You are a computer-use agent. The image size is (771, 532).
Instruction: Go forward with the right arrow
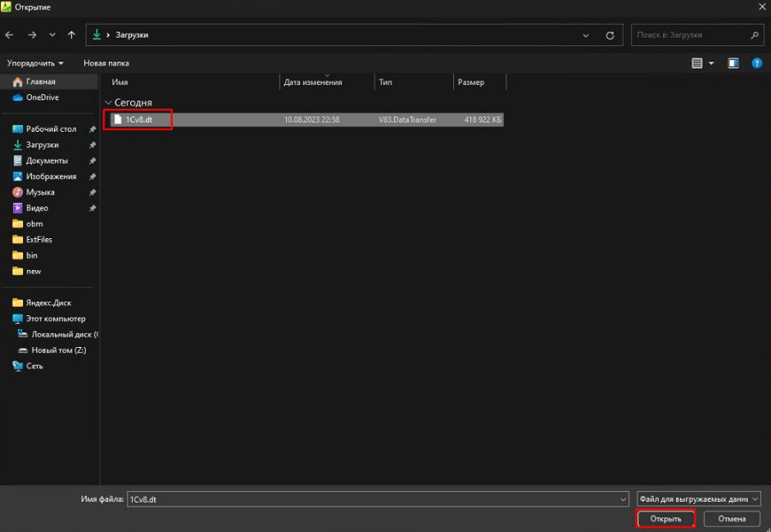click(32, 35)
